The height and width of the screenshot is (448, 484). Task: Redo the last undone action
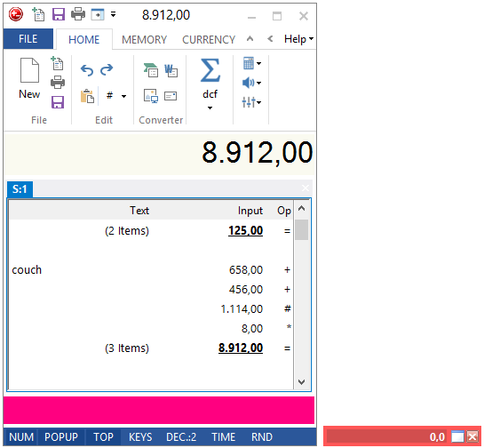[107, 69]
